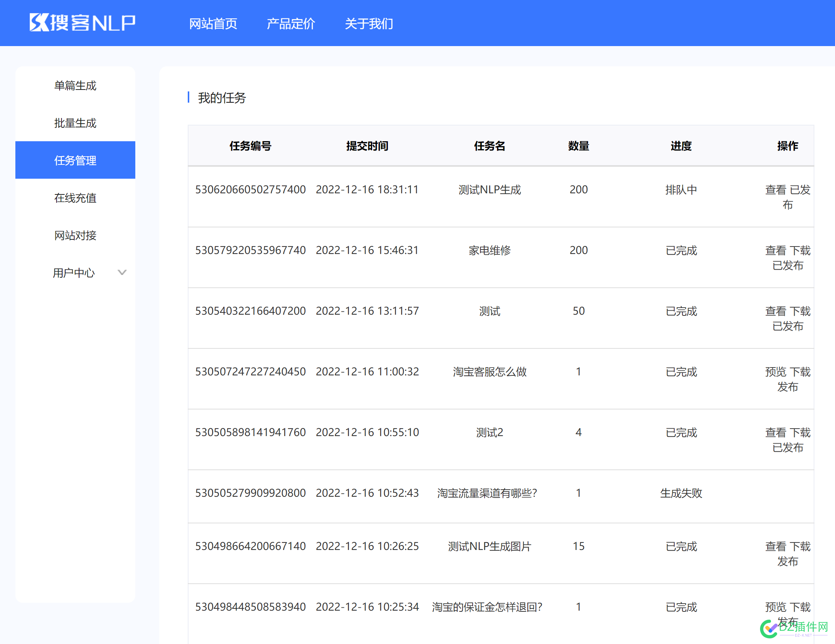
Task: Click 已发布 in the 家电维修 row
Action: click(x=788, y=265)
